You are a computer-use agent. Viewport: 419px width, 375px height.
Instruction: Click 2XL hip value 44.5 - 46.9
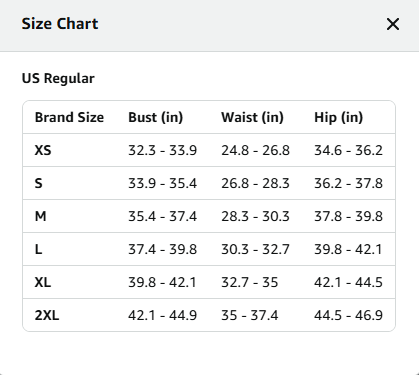tap(348, 315)
